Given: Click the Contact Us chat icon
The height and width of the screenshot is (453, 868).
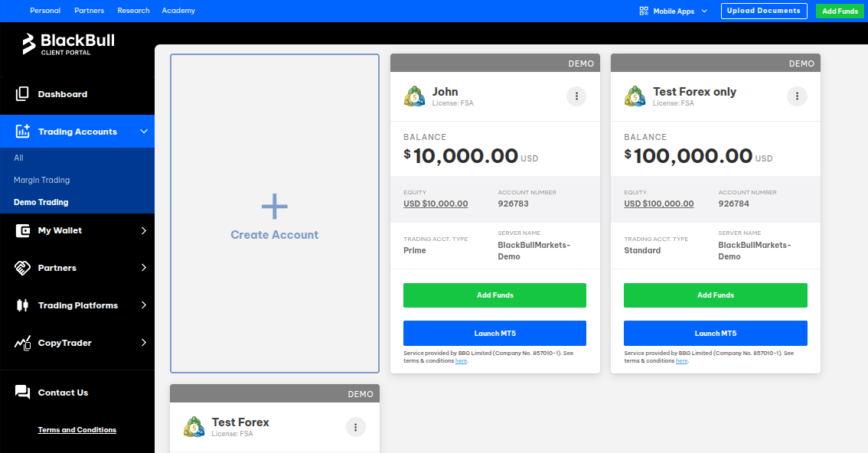Looking at the screenshot, I should click(22, 392).
